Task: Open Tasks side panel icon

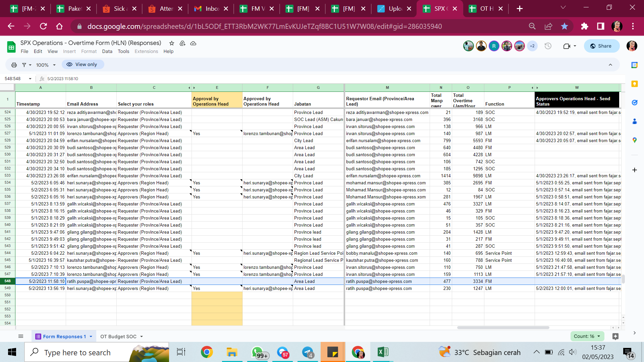Action: 634,103
